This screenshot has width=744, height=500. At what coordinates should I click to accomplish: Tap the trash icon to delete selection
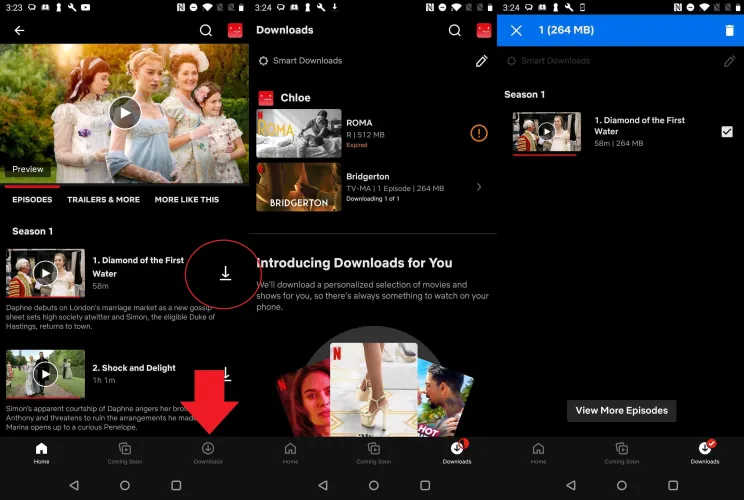click(x=729, y=30)
